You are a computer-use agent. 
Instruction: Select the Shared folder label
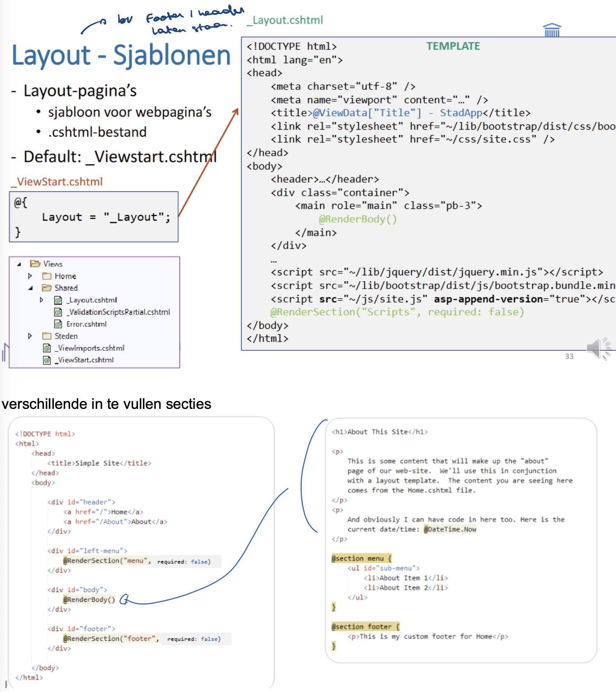[66, 288]
